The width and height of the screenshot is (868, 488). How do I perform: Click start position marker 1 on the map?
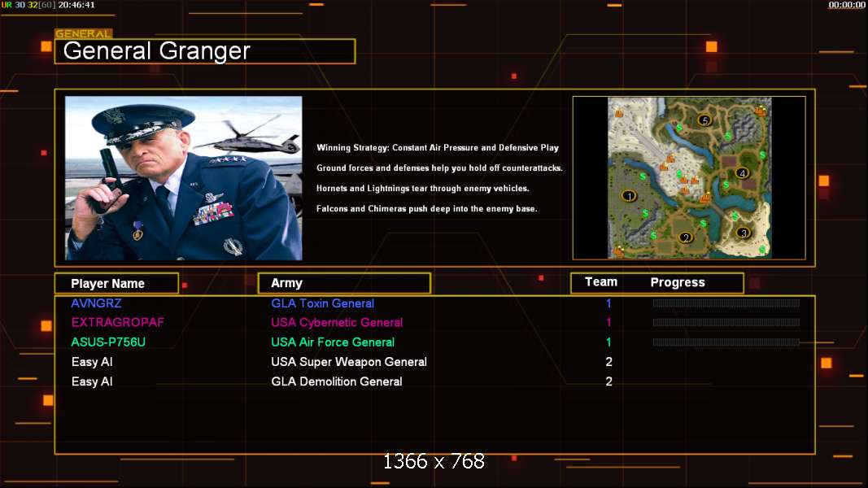point(629,196)
